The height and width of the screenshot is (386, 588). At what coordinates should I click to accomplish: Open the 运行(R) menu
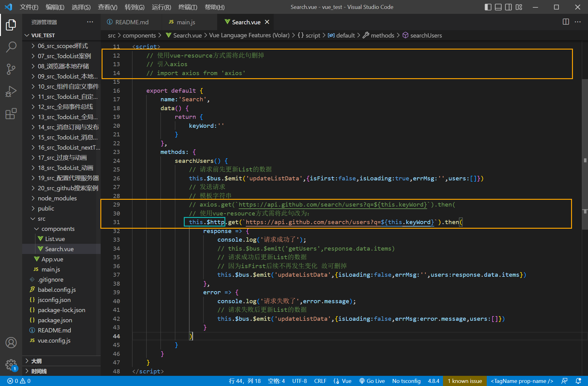(x=161, y=7)
